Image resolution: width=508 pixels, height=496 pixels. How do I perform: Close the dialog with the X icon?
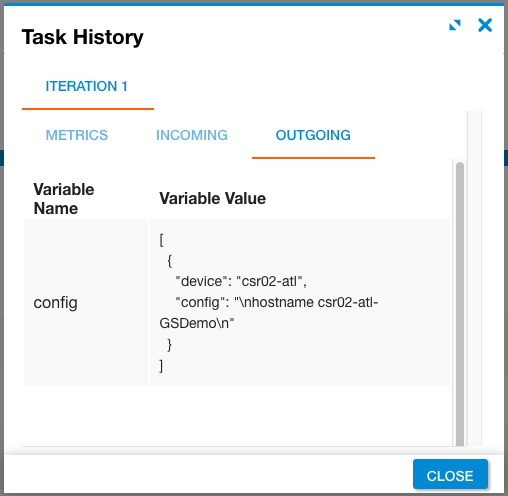485,25
